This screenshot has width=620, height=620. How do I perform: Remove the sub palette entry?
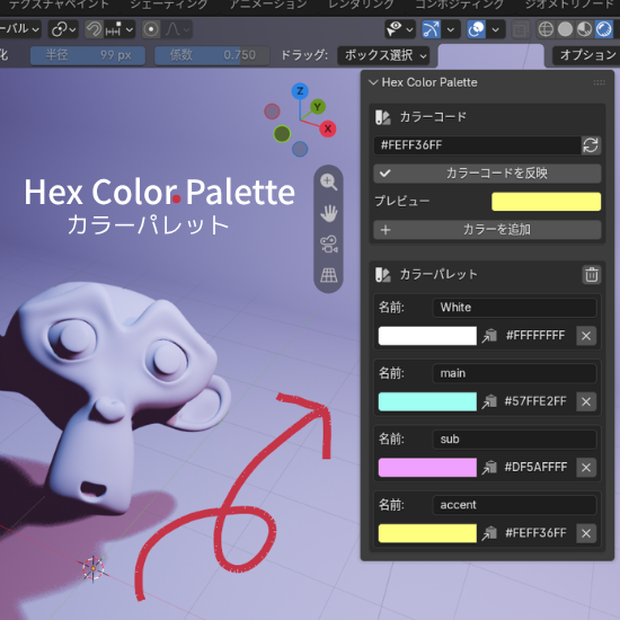[x=586, y=467]
